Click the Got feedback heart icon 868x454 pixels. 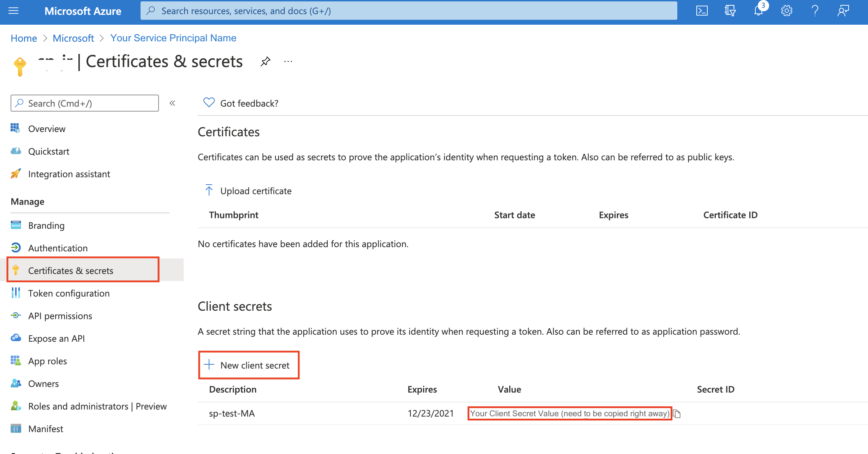(x=208, y=103)
